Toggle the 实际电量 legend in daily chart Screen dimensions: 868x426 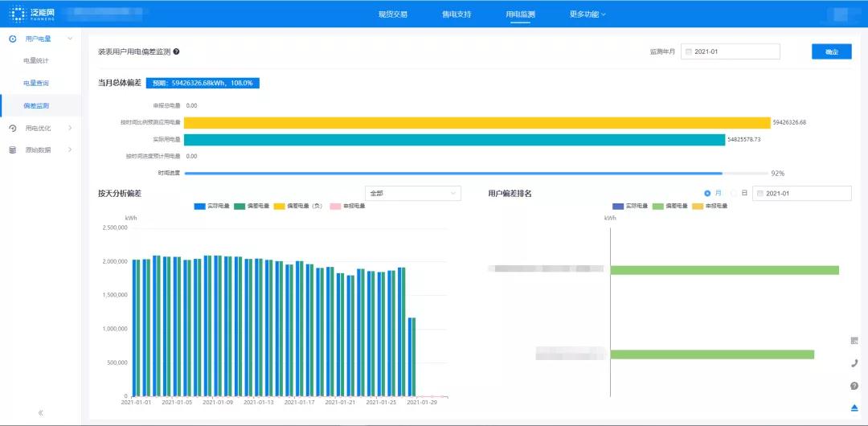click(x=208, y=206)
